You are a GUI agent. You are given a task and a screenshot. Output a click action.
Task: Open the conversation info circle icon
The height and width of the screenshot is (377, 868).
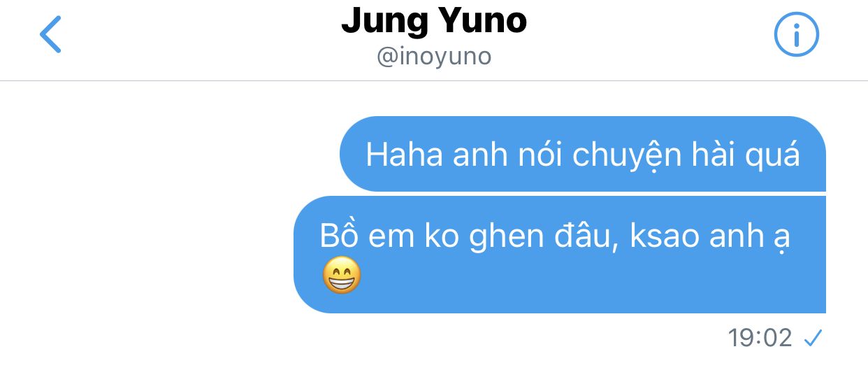[x=796, y=35]
